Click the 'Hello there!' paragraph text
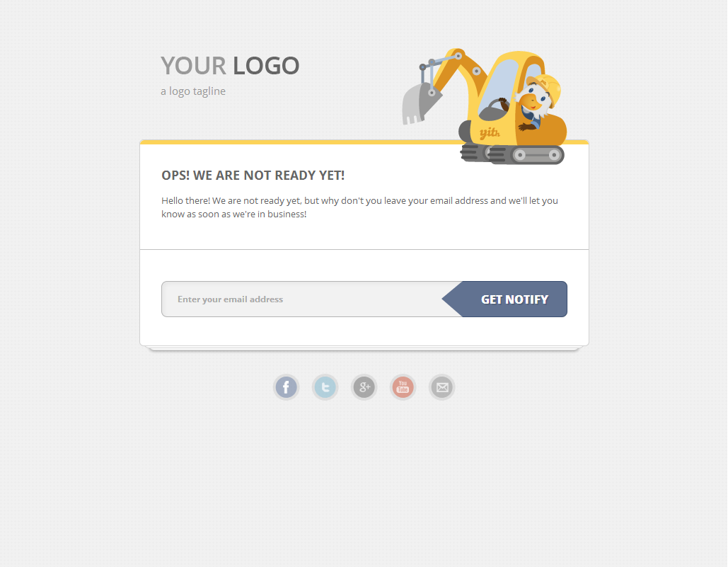728x567 pixels. point(359,207)
